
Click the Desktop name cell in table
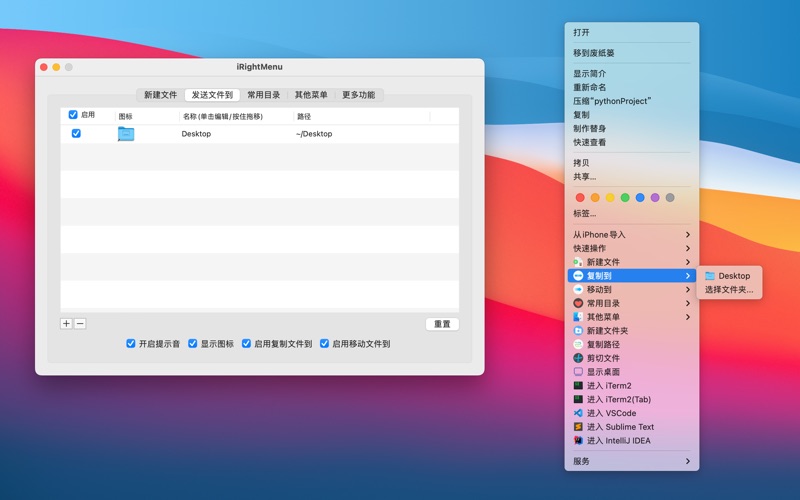click(x=196, y=134)
